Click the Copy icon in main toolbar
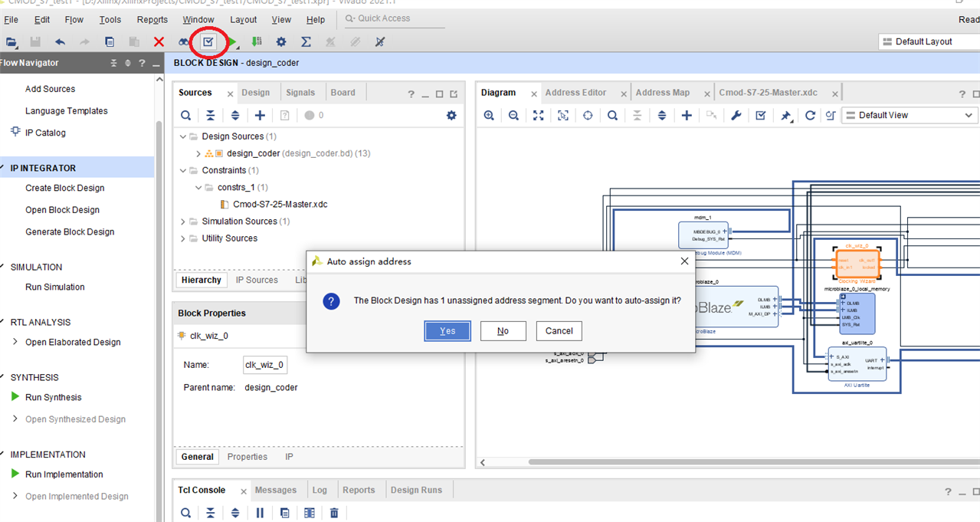 (x=110, y=42)
